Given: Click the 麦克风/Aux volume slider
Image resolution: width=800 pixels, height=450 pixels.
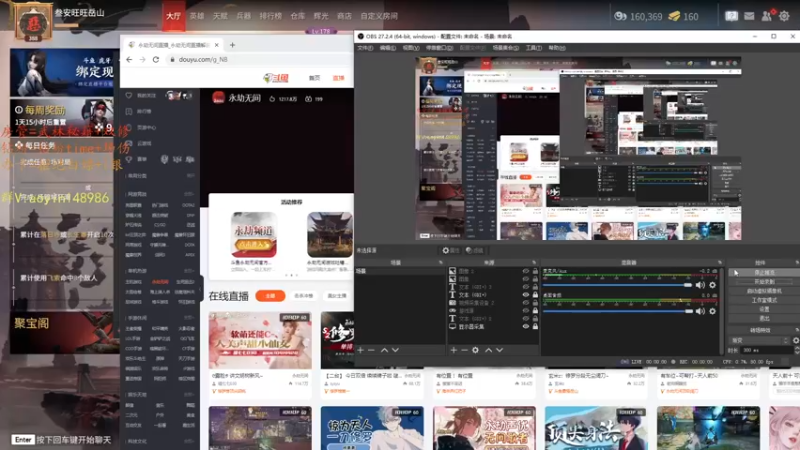Looking at the screenshot, I should point(617,285).
